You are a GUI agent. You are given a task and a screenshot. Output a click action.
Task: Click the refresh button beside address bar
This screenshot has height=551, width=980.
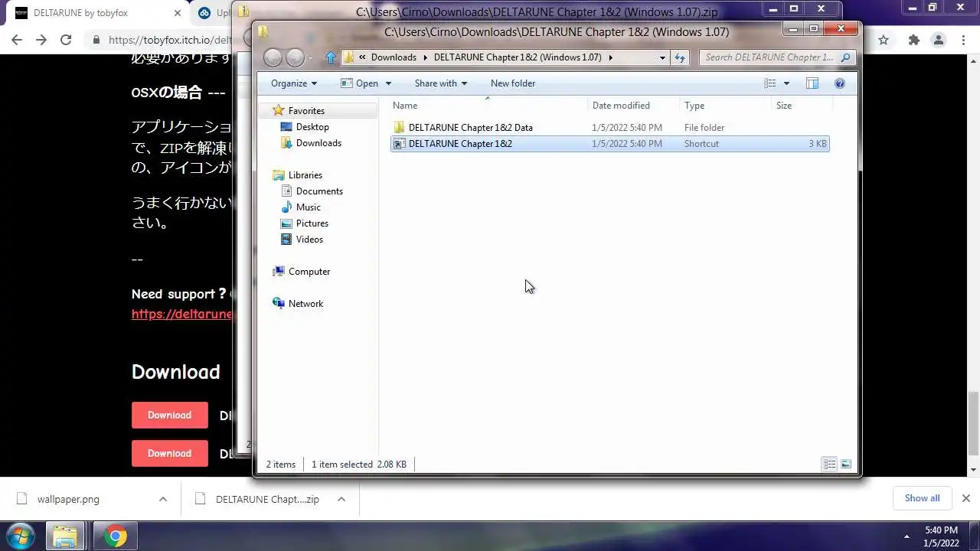coord(680,57)
